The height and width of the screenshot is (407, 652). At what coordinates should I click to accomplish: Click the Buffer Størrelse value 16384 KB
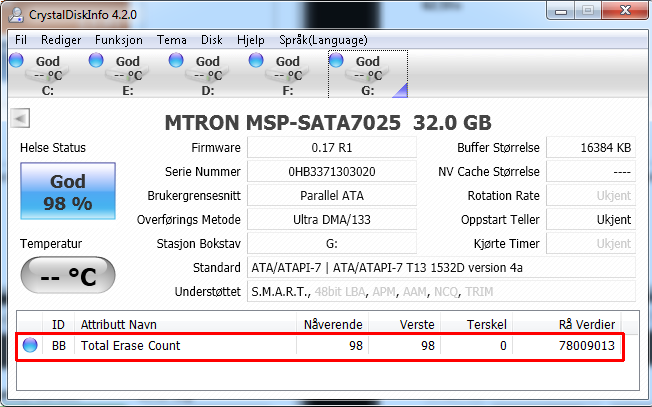[x=591, y=148]
